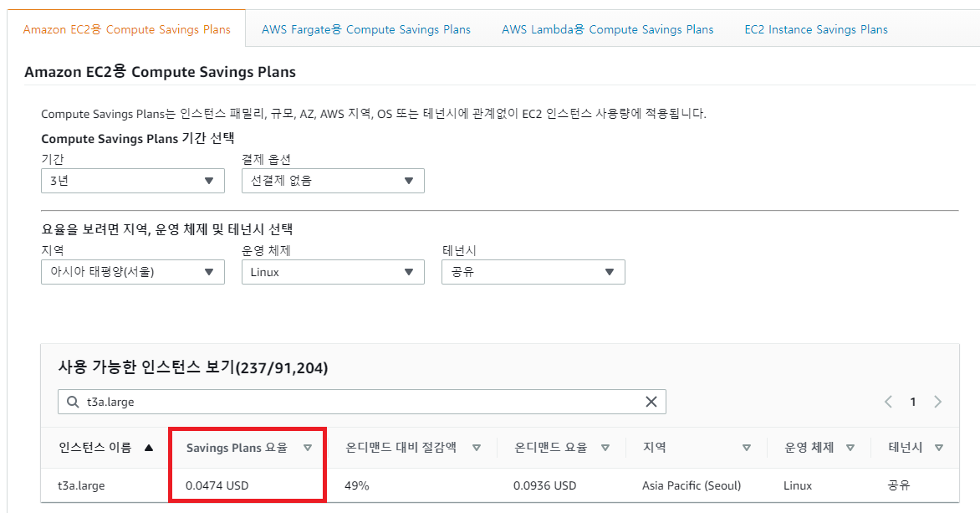The height and width of the screenshot is (513, 980).
Task: Click the 0.0474 USD rate cell
Action: pos(217,485)
